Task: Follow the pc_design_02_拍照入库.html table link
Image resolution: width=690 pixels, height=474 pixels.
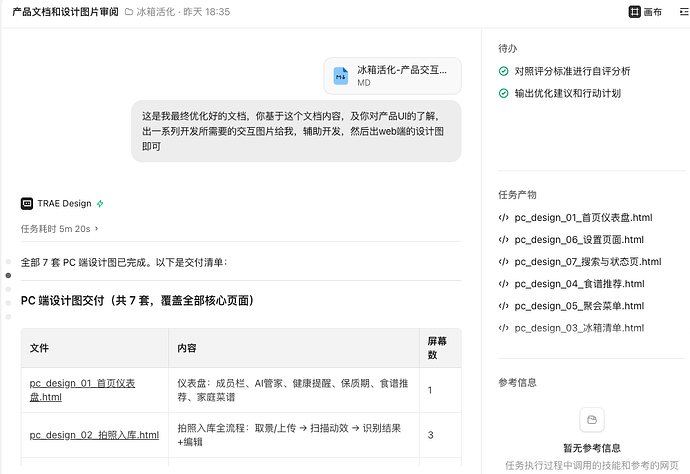Action: pyautogui.click(x=94, y=435)
